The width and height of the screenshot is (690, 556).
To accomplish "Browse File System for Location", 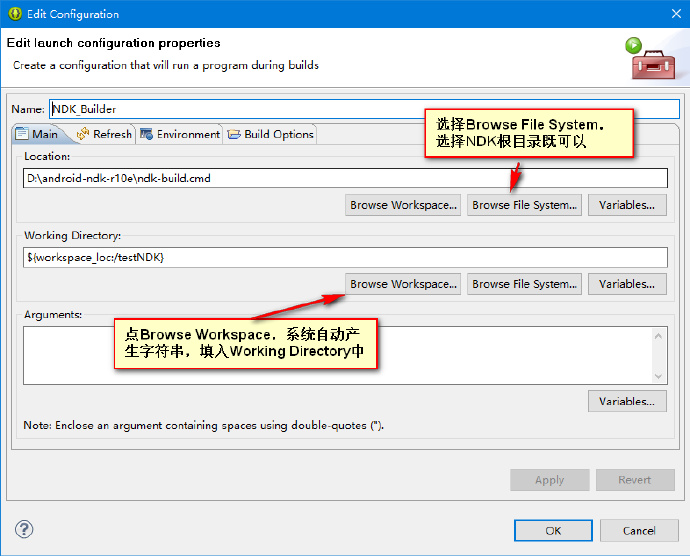I will tap(525, 205).
